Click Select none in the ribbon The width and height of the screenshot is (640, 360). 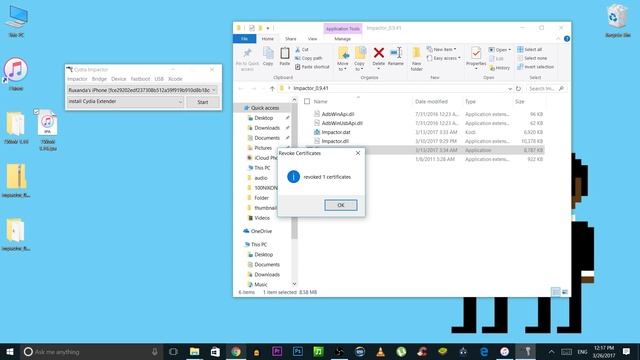point(532,58)
